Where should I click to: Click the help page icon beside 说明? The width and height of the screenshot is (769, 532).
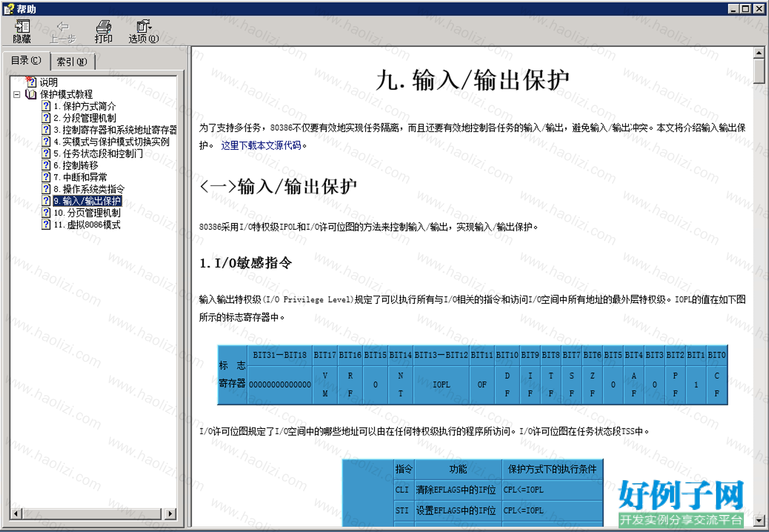tap(31, 82)
